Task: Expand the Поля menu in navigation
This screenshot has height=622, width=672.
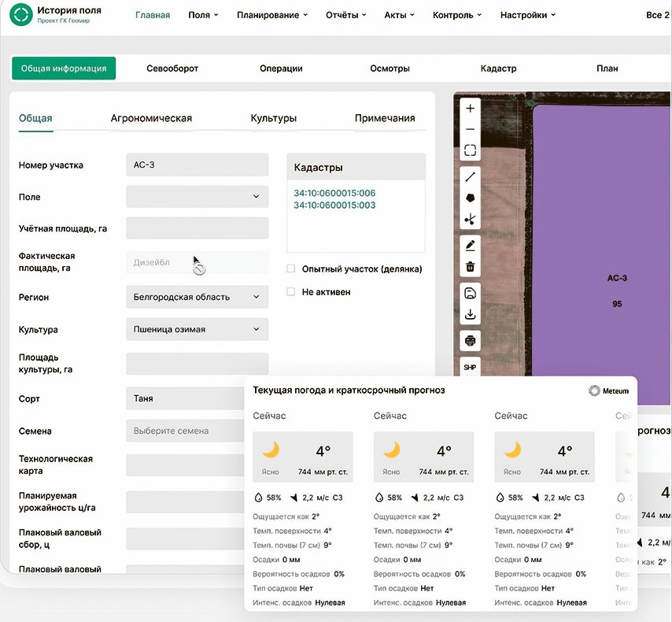Action: [x=203, y=15]
